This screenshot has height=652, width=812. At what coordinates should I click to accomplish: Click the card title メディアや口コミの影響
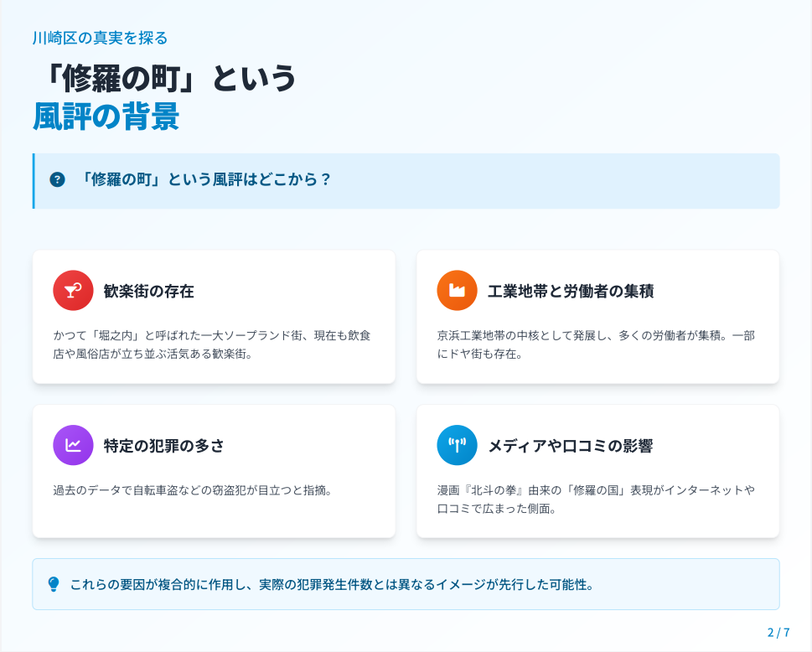[571, 446]
